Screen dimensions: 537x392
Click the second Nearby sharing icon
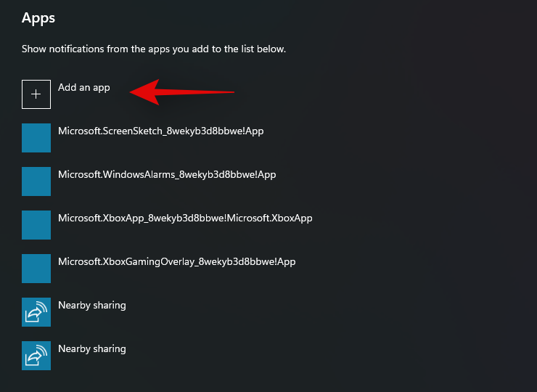pos(36,356)
